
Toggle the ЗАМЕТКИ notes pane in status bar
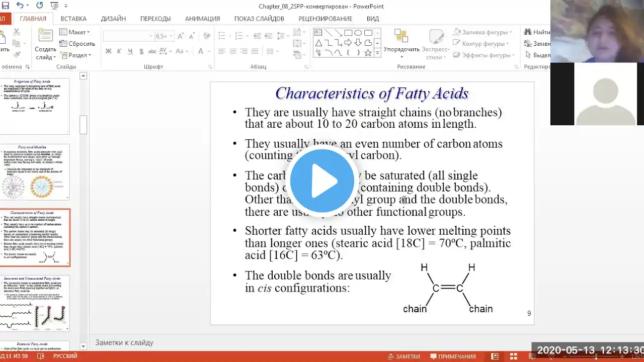pyautogui.click(x=403, y=356)
